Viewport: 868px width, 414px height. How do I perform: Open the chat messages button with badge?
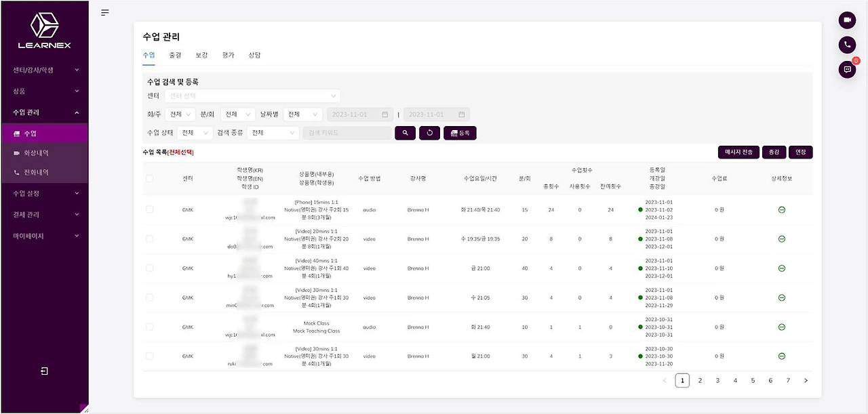847,69
